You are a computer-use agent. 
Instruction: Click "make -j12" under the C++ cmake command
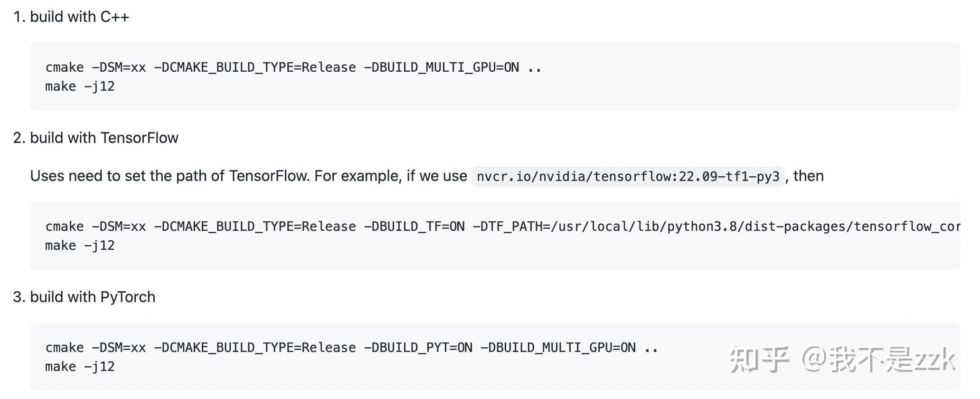pos(80,86)
